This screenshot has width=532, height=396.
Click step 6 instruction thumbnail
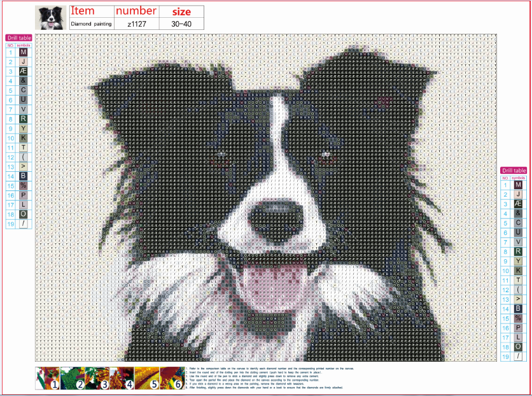[x=172, y=378]
